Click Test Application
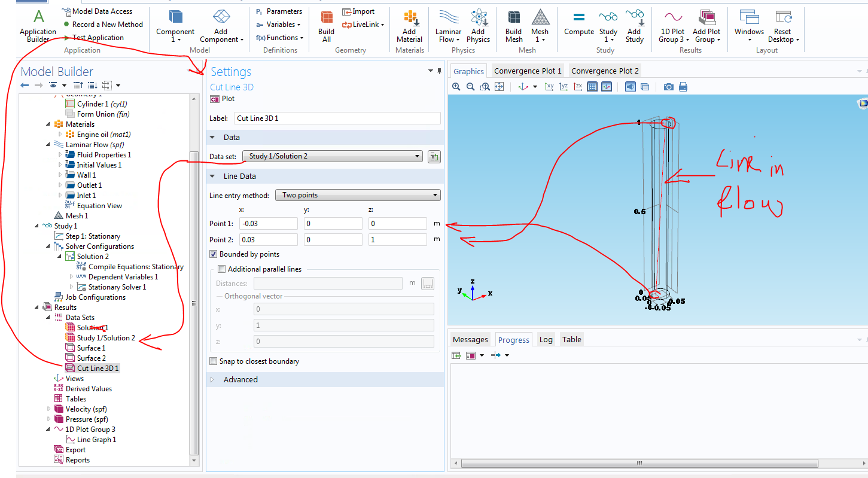868x478 pixels. pyautogui.click(x=93, y=38)
